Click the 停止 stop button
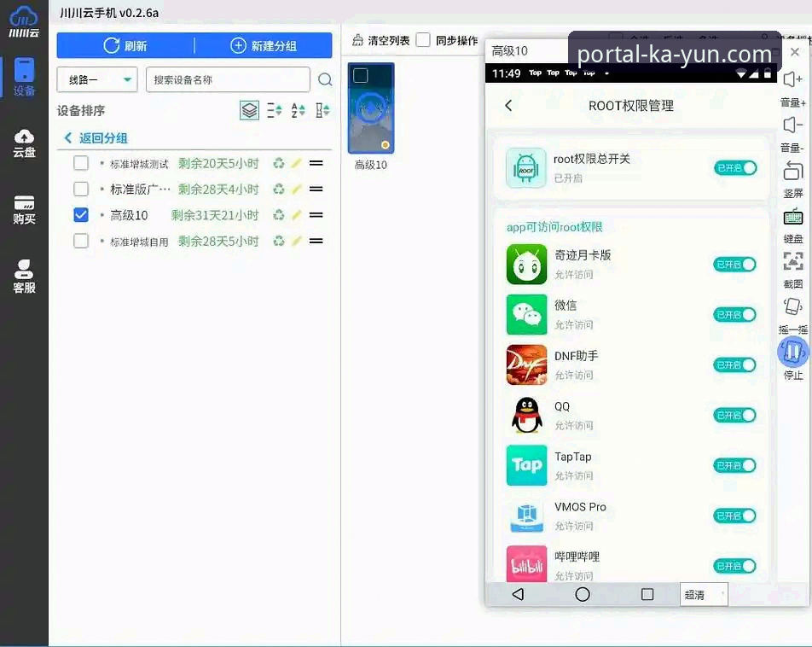 (x=793, y=352)
